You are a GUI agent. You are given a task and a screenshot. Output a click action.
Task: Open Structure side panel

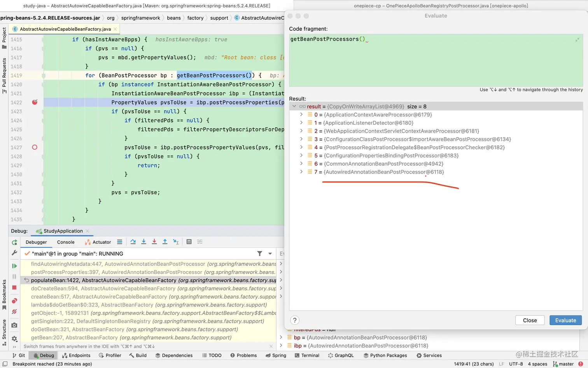tap(4, 332)
